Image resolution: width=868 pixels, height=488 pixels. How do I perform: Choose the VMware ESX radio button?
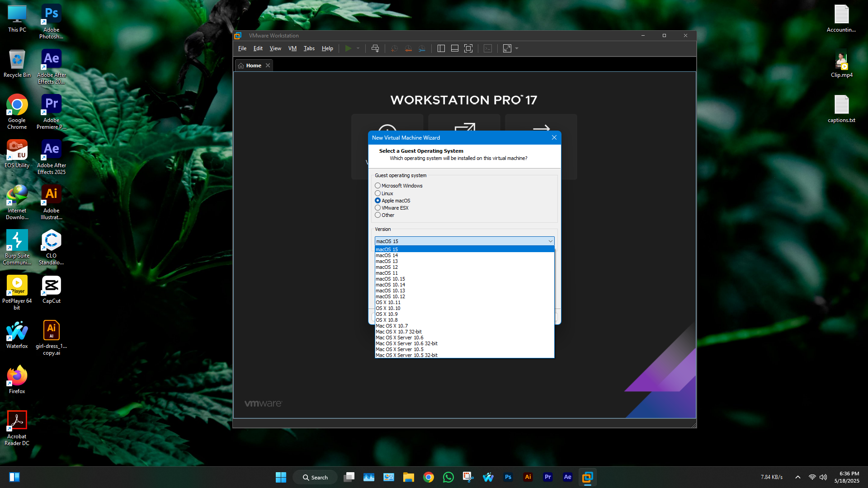coord(378,208)
